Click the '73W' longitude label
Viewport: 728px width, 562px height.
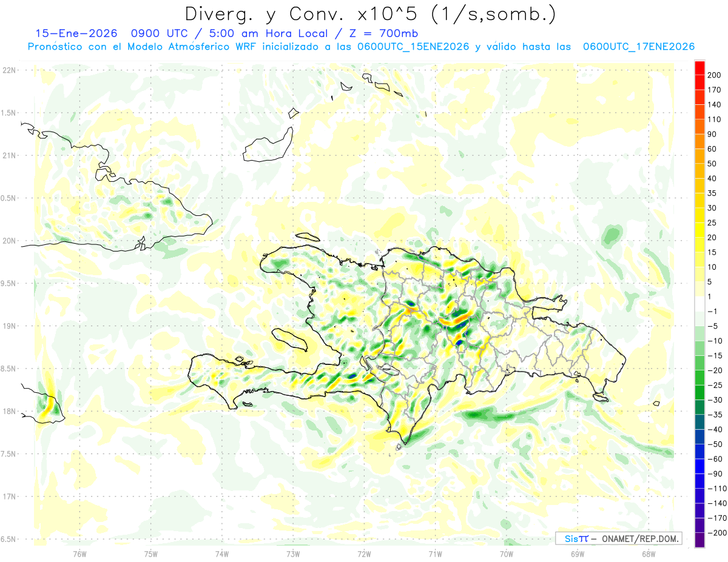pyautogui.click(x=293, y=554)
